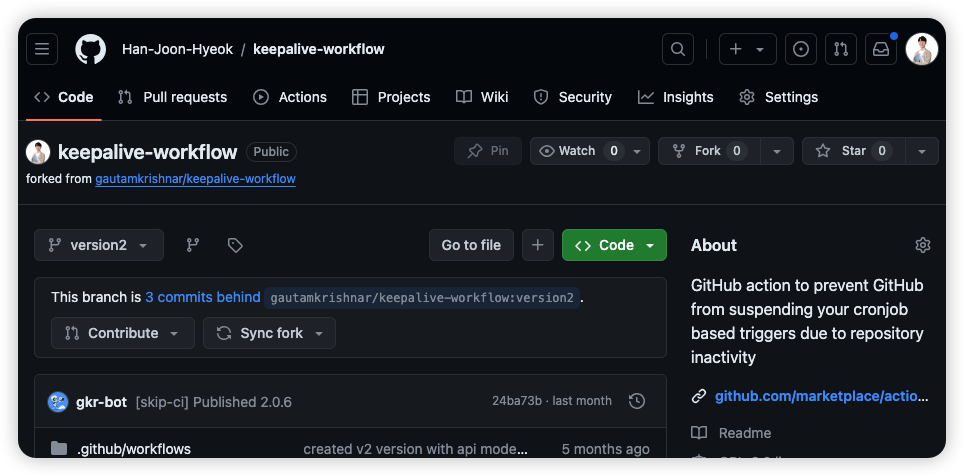Open the search magnifier icon
The width and height of the screenshot is (964, 476).
tap(678, 49)
